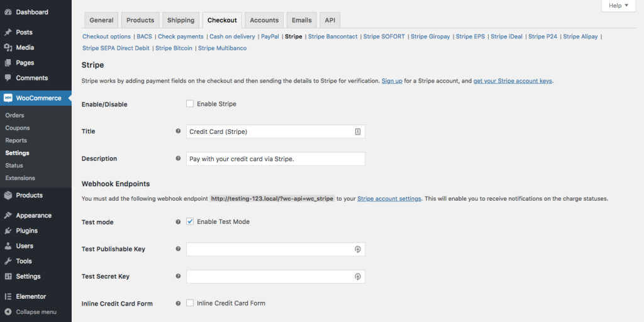Open Cash on delivery section
644x322 pixels.
point(232,36)
